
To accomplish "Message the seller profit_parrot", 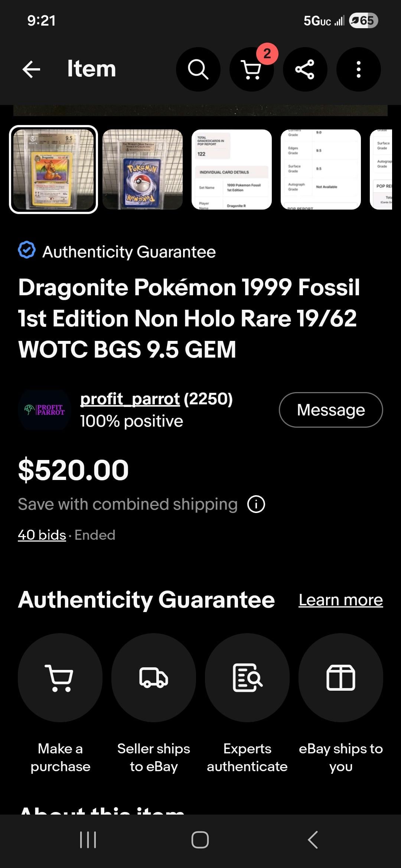I will tap(330, 410).
